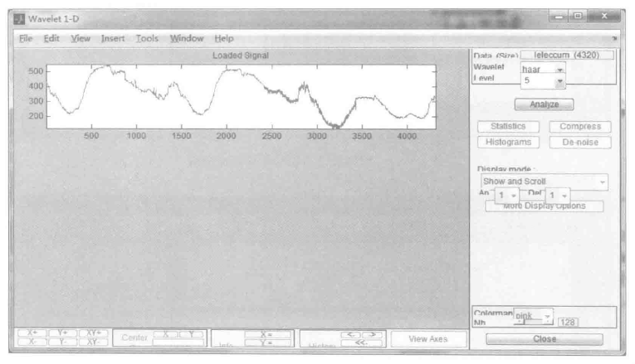Open the Help menu
This screenshot has width=635, height=364.
(x=224, y=38)
